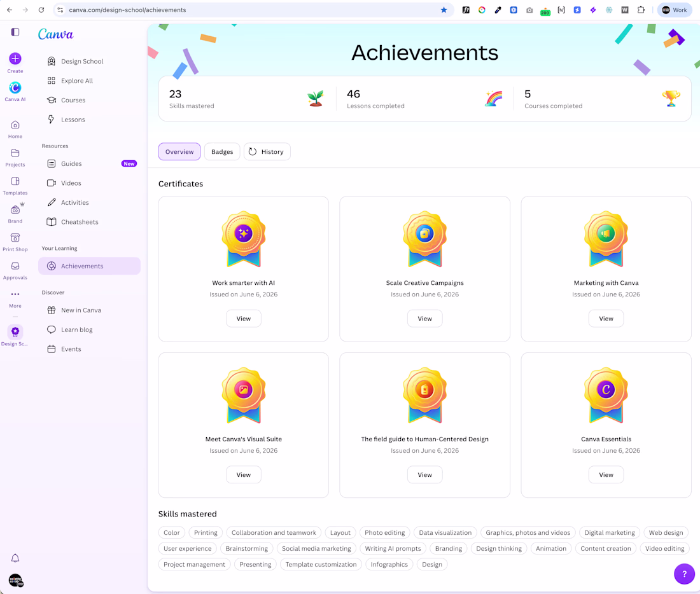Image resolution: width=700 pixels, height=594 pixels.
Task: Click the Scale Creative Campaigns badge
Action: (x=425, y=238)
